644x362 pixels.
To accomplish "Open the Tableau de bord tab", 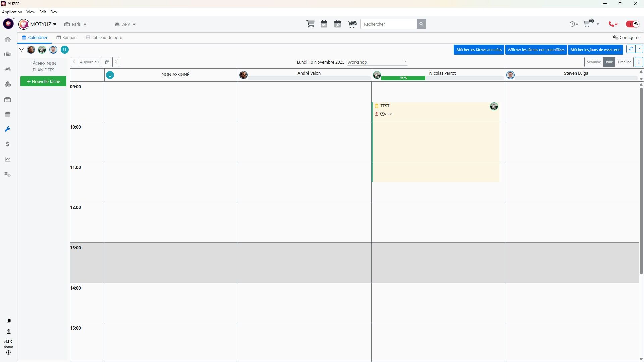I will (104, 38).
